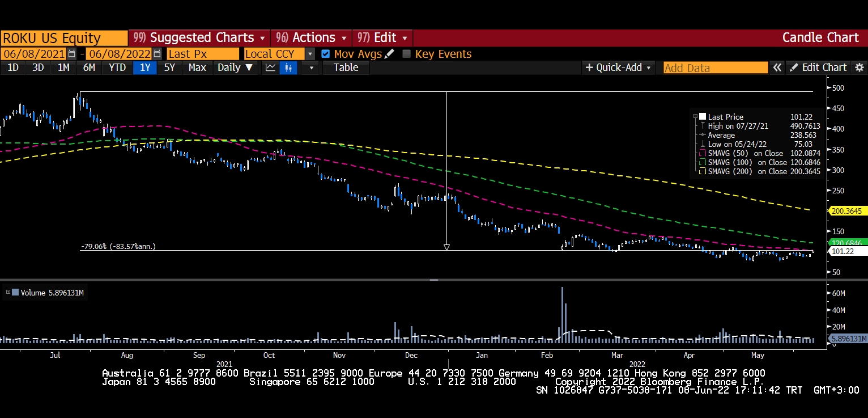Click the annotation arrowhead on the chart
The height and width of the screenshot is (418, 868).
[446, 247]
